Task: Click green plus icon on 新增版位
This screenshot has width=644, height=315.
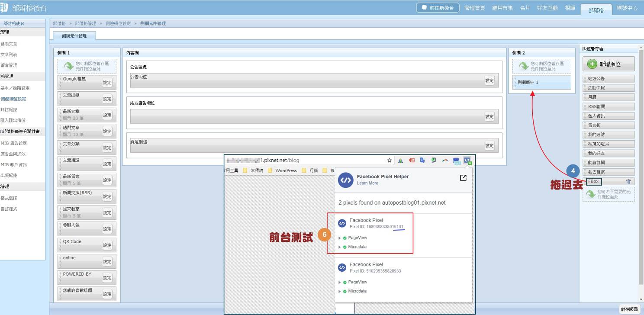Action: point(592,64)
